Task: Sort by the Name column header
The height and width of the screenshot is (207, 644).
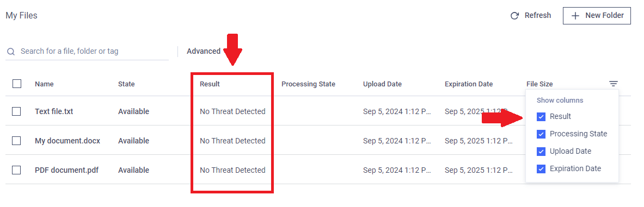Action: tap(44, 84)
